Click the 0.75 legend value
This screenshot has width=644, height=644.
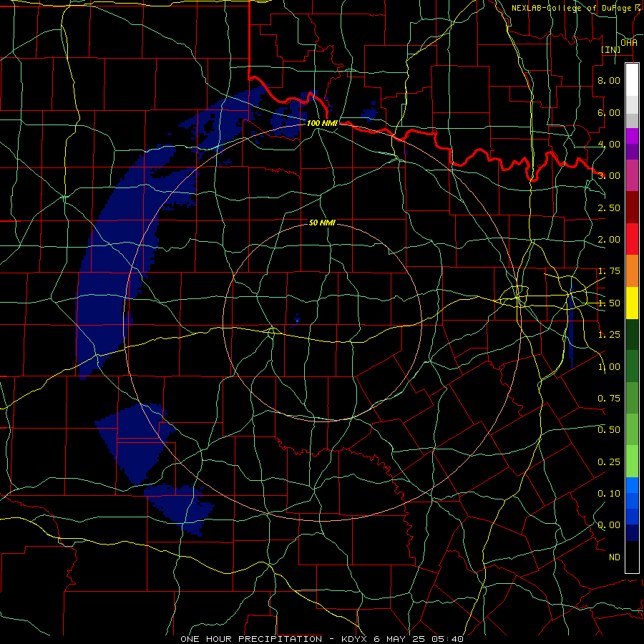click(x=609, y=398)
